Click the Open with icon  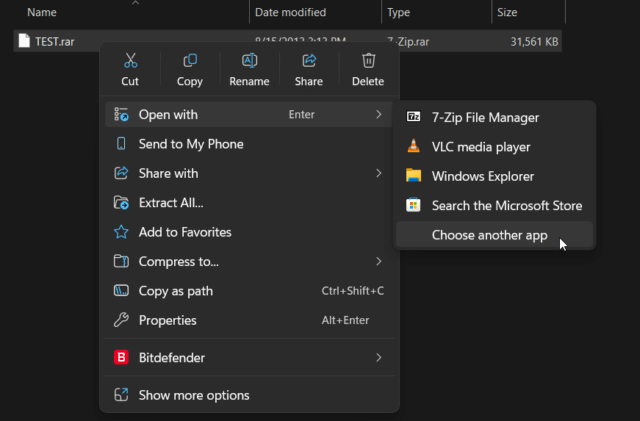tap(121, 114)
